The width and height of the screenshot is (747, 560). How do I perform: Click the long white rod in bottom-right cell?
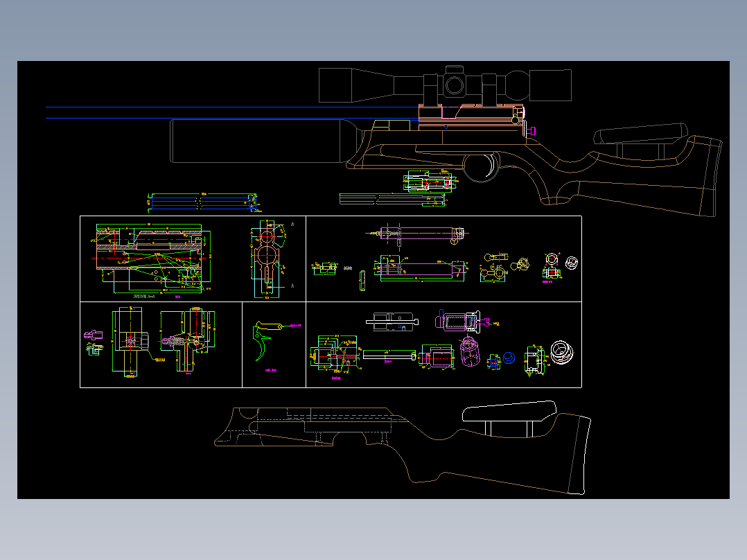(x=389, y=355)
